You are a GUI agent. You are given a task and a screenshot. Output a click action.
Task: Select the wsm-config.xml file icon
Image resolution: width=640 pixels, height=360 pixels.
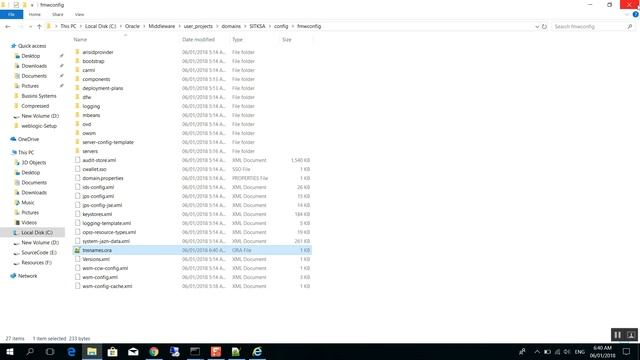[77, 277]
